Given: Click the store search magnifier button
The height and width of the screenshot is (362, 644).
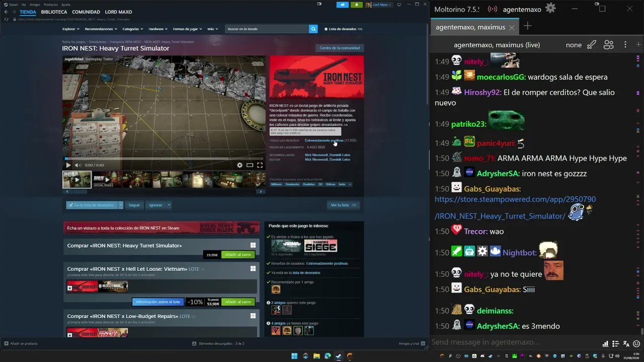Looking at the screenshot, I should (313, 29).
